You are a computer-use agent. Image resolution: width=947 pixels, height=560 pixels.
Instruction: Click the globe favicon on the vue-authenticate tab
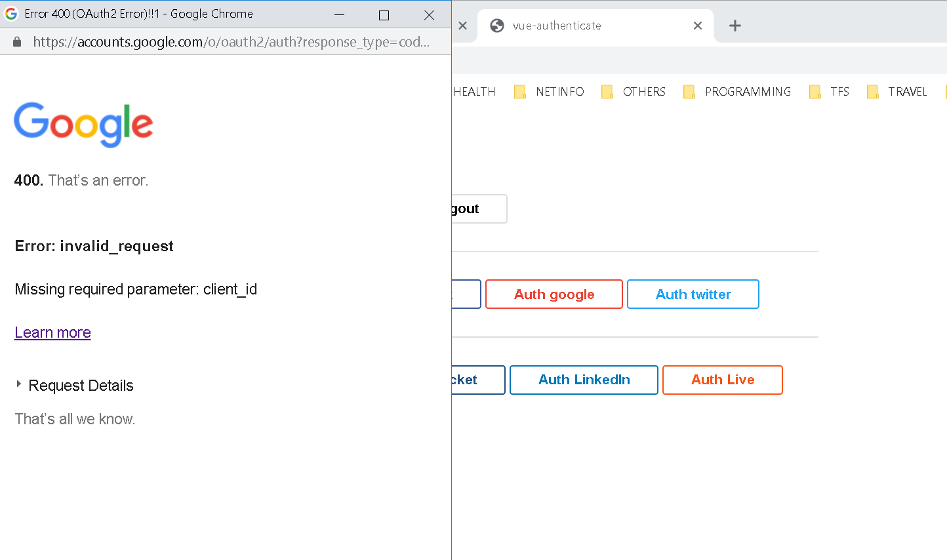pos(496,26)
